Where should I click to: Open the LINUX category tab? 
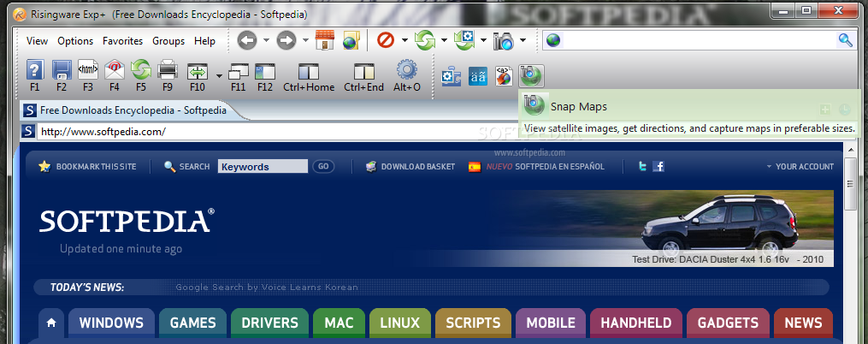[399, 323]
